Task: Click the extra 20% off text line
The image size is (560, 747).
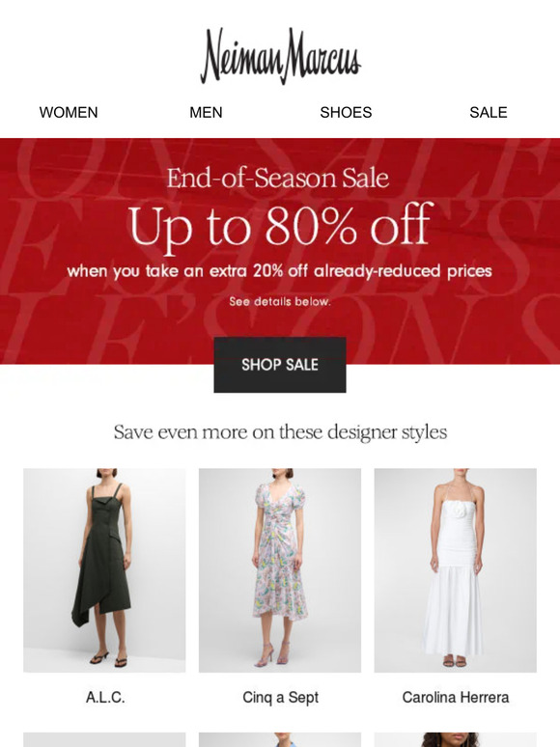Action: (x=279, y=271)
